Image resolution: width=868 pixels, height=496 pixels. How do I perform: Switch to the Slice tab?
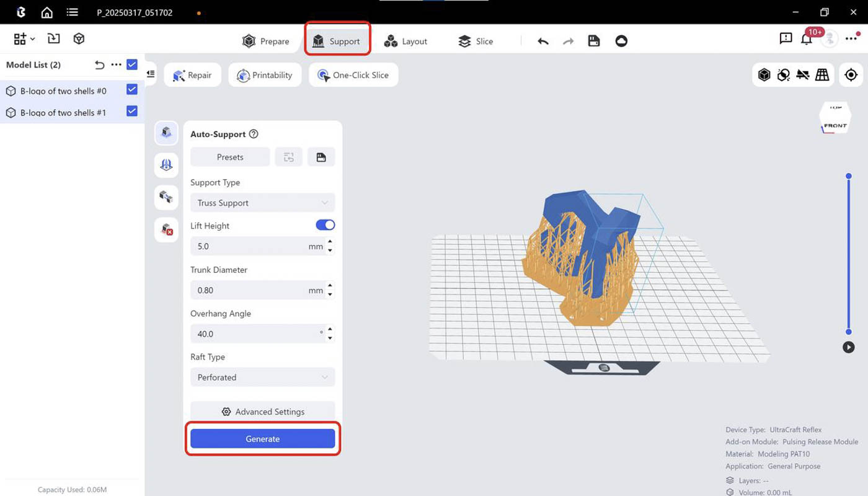click(x=475, y=41)
